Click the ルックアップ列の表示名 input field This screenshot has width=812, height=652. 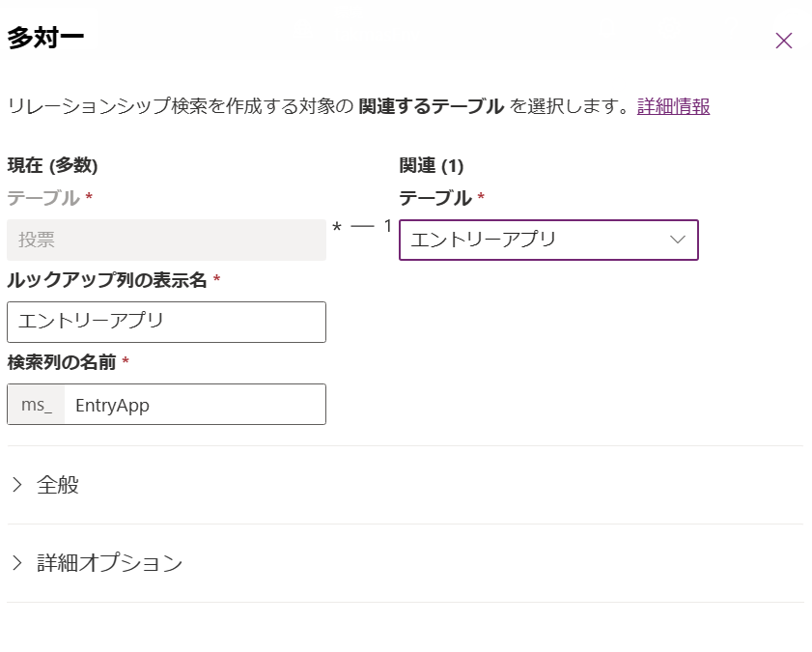click(166, 322)
